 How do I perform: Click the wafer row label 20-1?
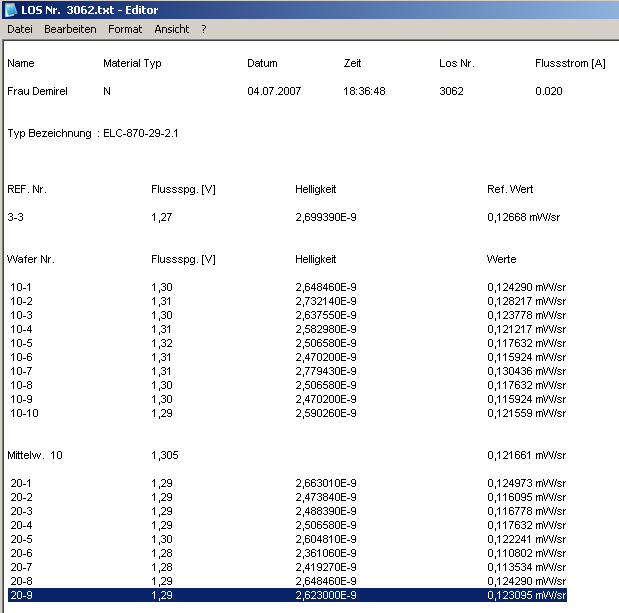coord(21,483)
